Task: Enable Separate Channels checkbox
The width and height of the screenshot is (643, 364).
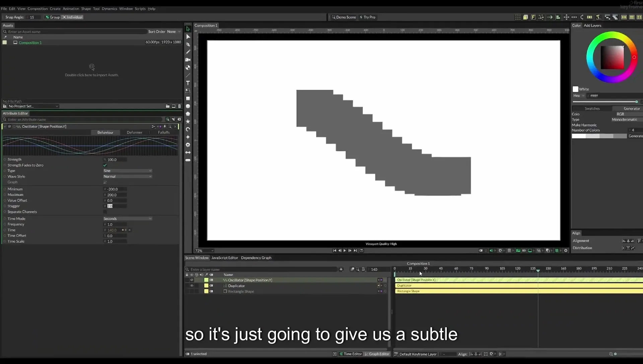Action: point(105,212)
